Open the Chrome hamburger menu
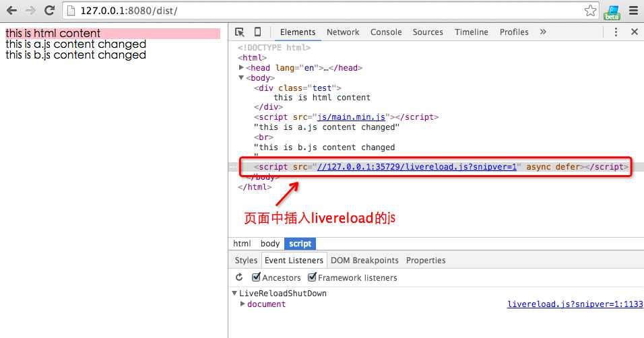Image resolution: width=644 pixels, height=338 pixels. tap(634, 10)
